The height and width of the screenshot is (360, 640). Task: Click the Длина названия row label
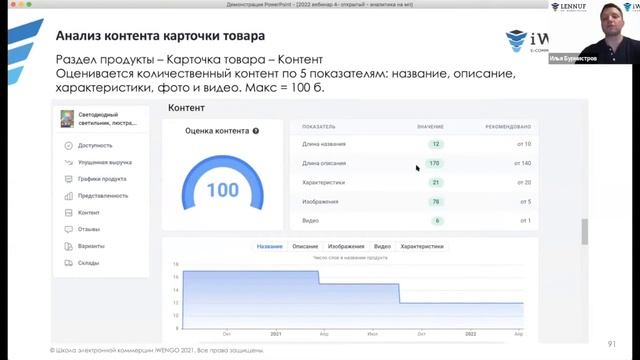[x=324, y=144]
